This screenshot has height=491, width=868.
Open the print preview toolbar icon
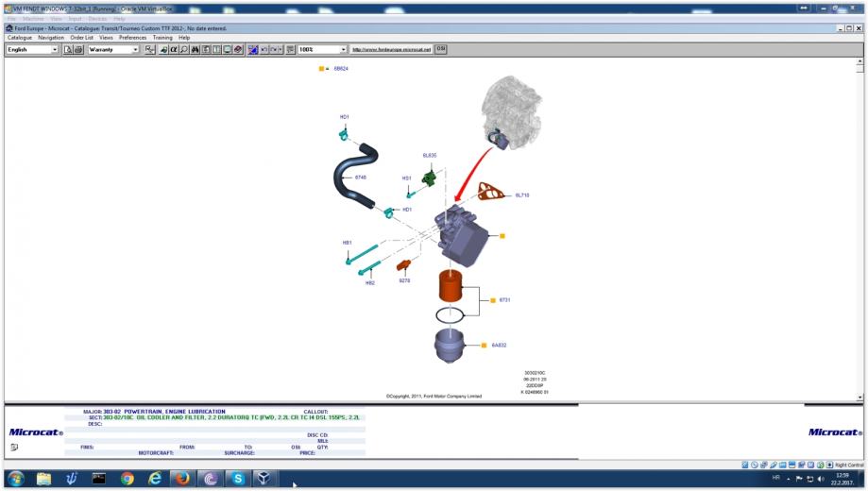pos(68,50)
